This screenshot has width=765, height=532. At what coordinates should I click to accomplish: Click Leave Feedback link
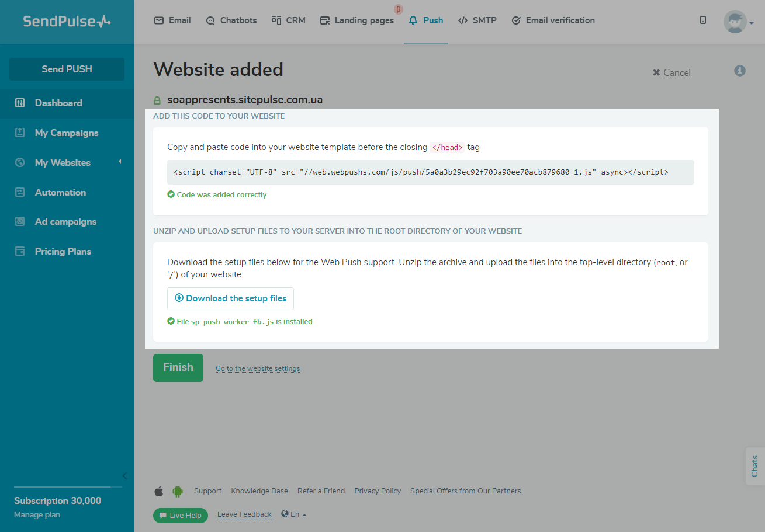(244, 514)
